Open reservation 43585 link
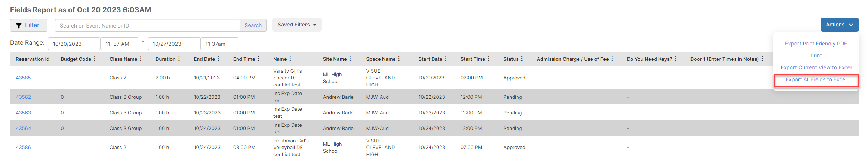Viewport: 868px width, 167px height. (x=23, y=78)
